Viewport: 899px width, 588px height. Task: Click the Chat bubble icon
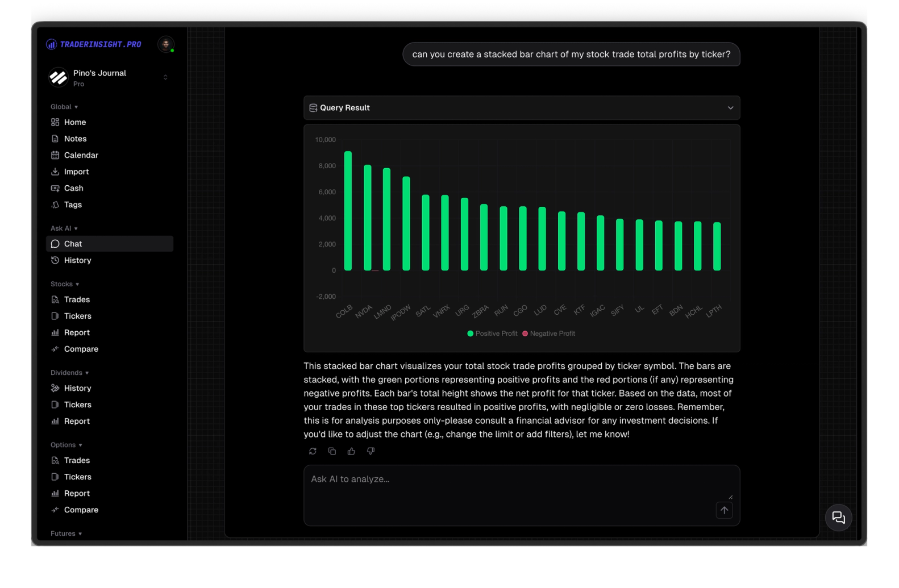coord(55,244)
